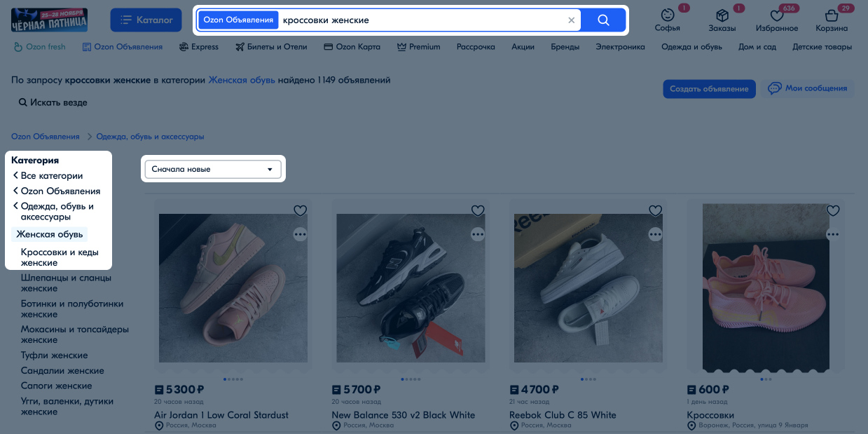Viewport: 868px width, 434px height.
Task: Open the Билеты и Отели tab
Action: coord(272,47)
